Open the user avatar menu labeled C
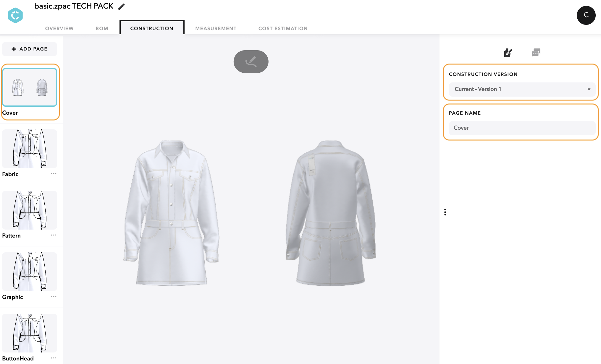The width and height of the screenshot is (601, 364). [x=586, y=15]
